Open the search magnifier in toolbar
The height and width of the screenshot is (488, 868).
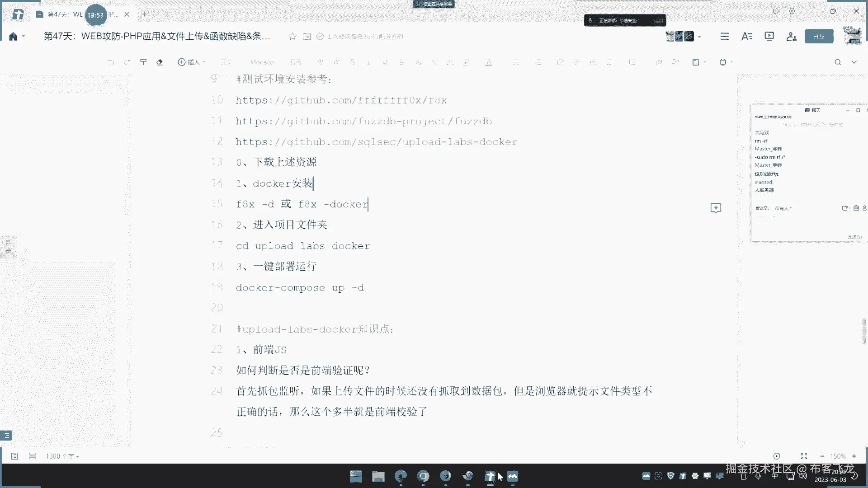click(x=838, y=62)
